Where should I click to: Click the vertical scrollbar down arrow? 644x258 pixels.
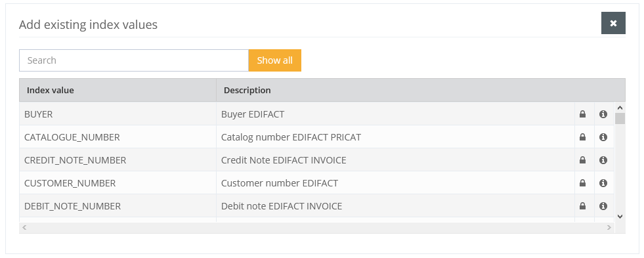(x=620, y=217)
